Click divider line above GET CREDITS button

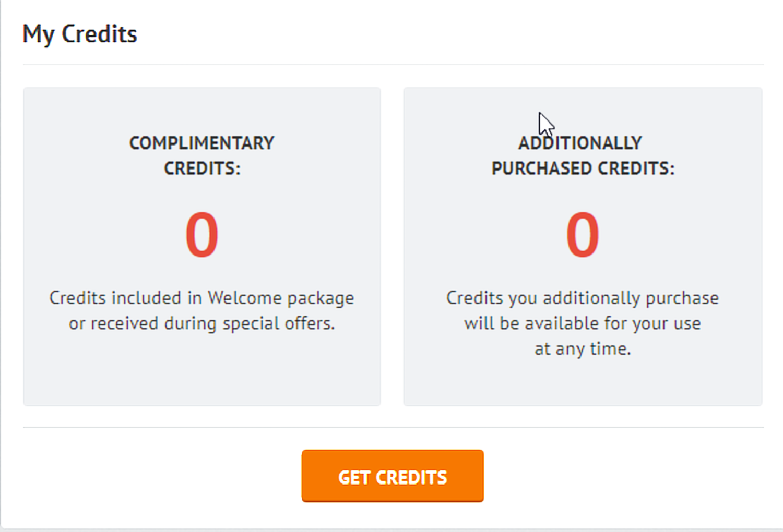click(x=393, y=427)
